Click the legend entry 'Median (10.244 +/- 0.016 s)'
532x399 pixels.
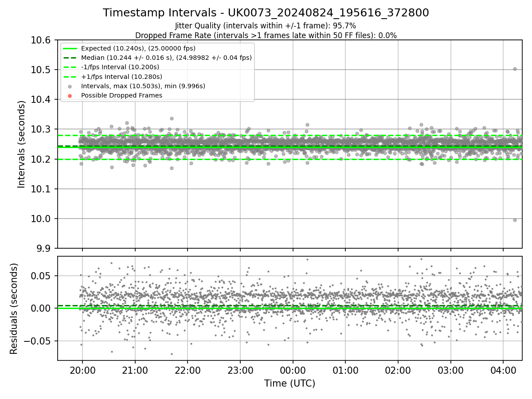(x=166, y=58)
